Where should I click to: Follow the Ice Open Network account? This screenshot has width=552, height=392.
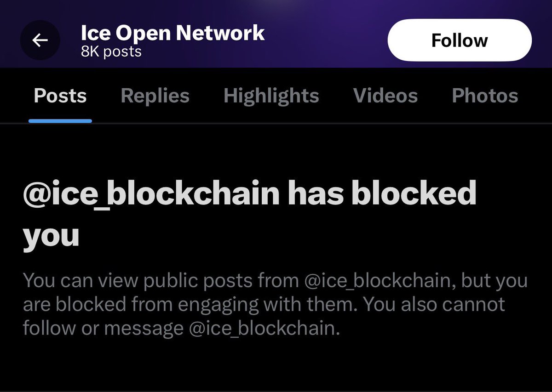tap(459, 40)
